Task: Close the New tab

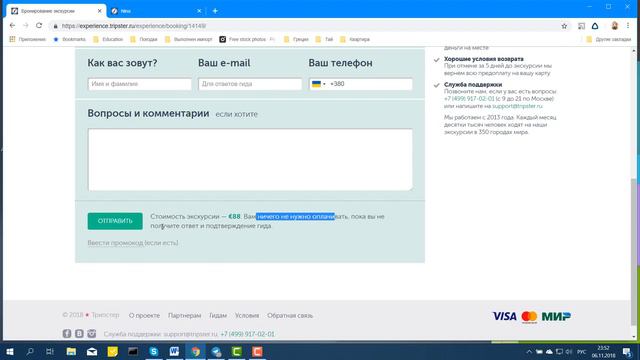Action: 199,11
